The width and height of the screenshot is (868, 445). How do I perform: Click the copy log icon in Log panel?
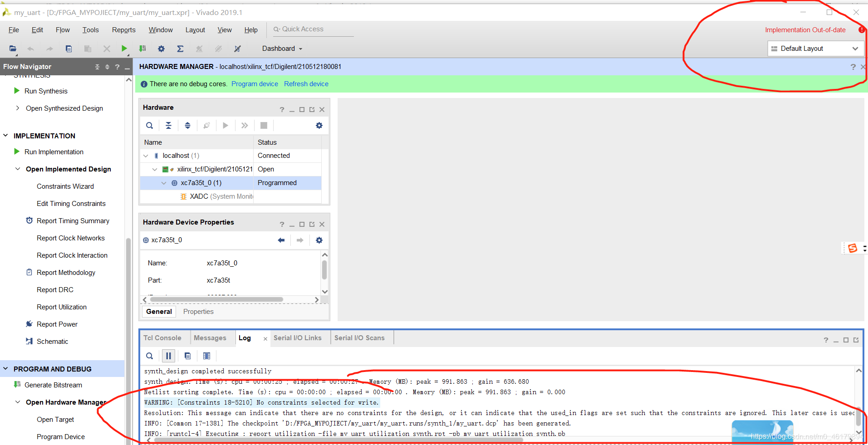[x=187, y=356]
